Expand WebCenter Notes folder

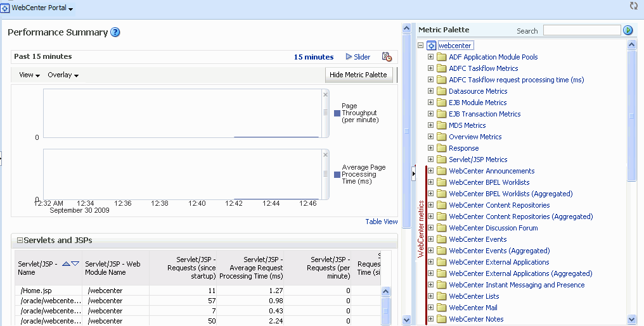430,318
